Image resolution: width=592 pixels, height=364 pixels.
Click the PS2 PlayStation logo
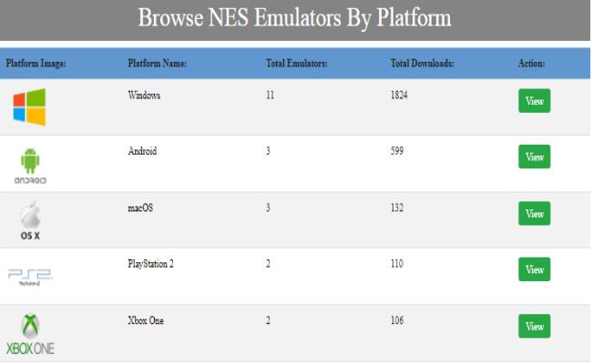(30, 278)
